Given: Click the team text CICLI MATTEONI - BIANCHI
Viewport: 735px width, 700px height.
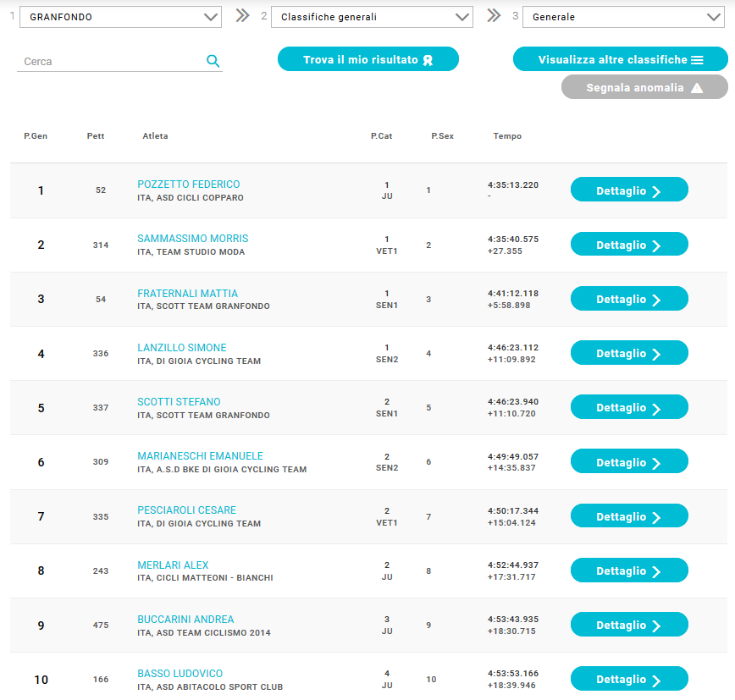Looking at the screenshot, I should tap(215, 578).
